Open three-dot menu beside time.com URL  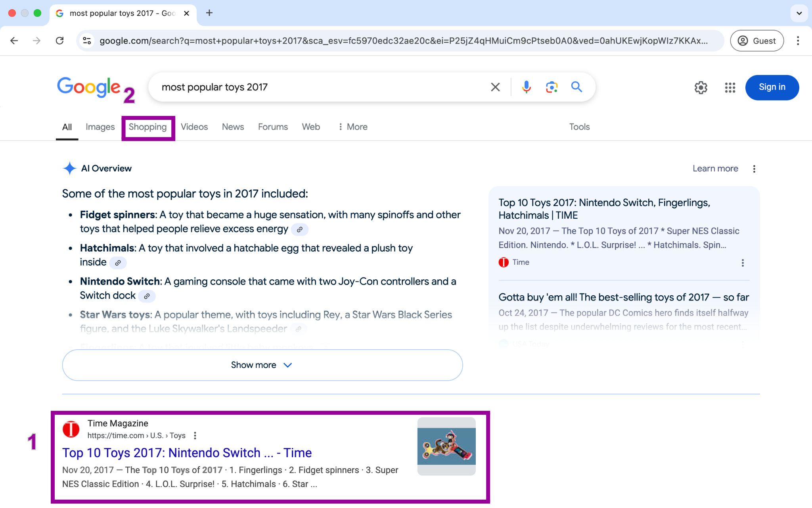click(x=195, y=436)
